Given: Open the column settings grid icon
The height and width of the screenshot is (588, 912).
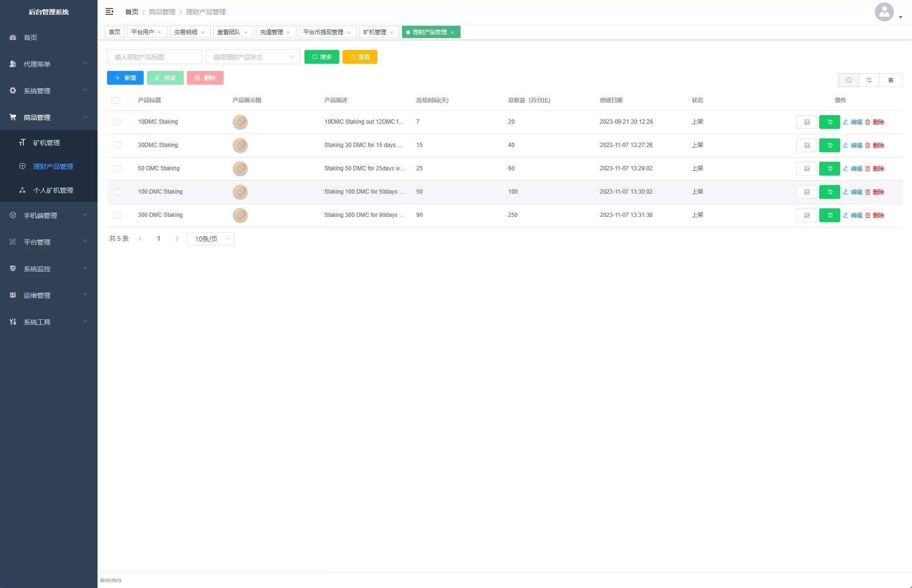Looking at the screenshot, I should coord(891,80).
